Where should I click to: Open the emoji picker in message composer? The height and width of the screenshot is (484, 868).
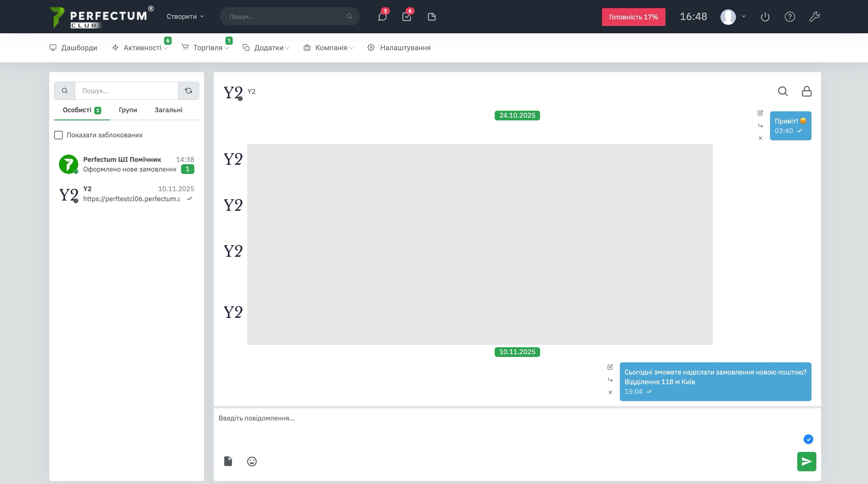[x=252, y=461]
